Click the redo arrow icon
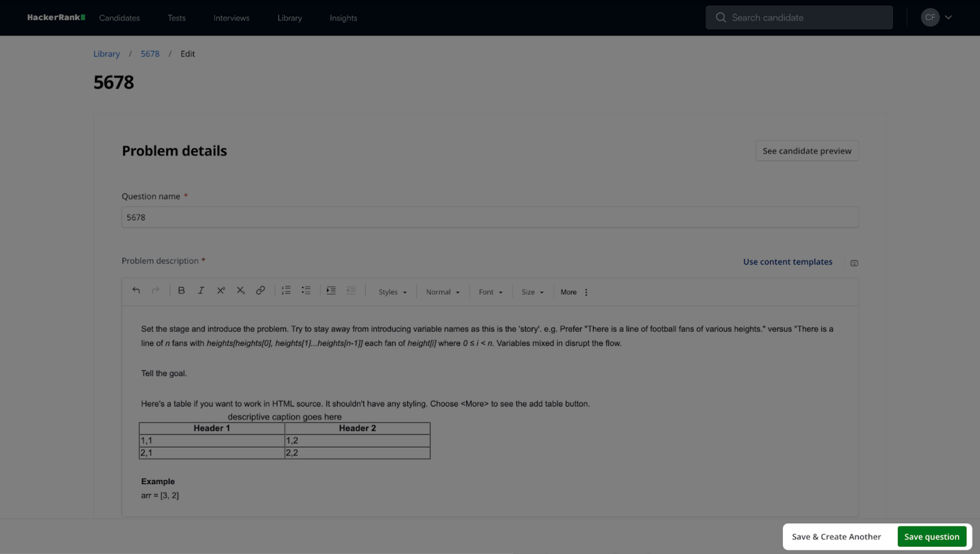 click(156, 291)
